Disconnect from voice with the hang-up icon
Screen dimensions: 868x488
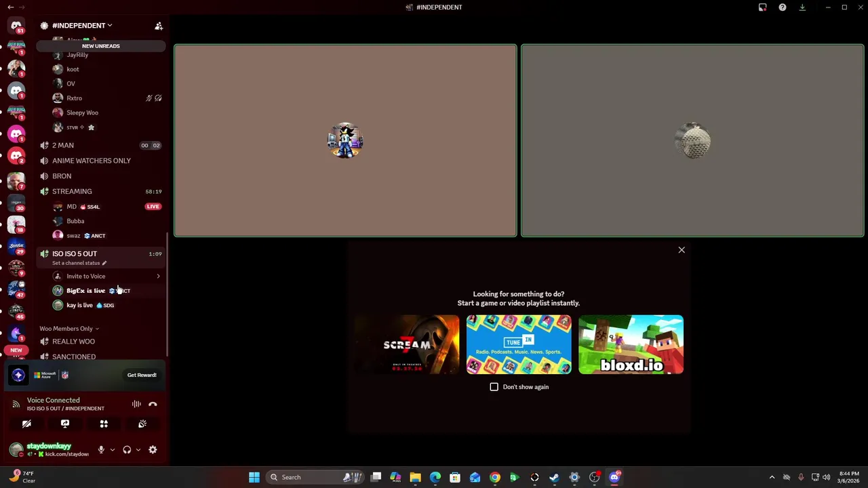(153, 404)
